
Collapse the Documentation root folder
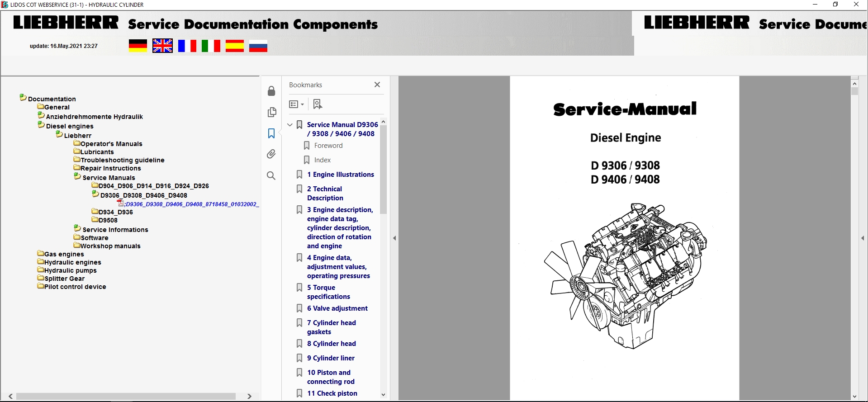(x=23, y=97)
